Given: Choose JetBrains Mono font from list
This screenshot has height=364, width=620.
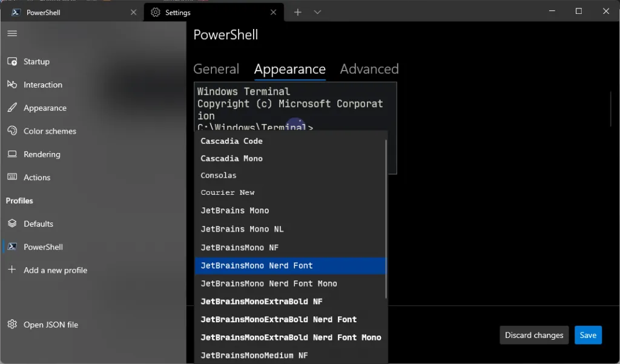Looking at the screenshot, I should tap(290, 210).
